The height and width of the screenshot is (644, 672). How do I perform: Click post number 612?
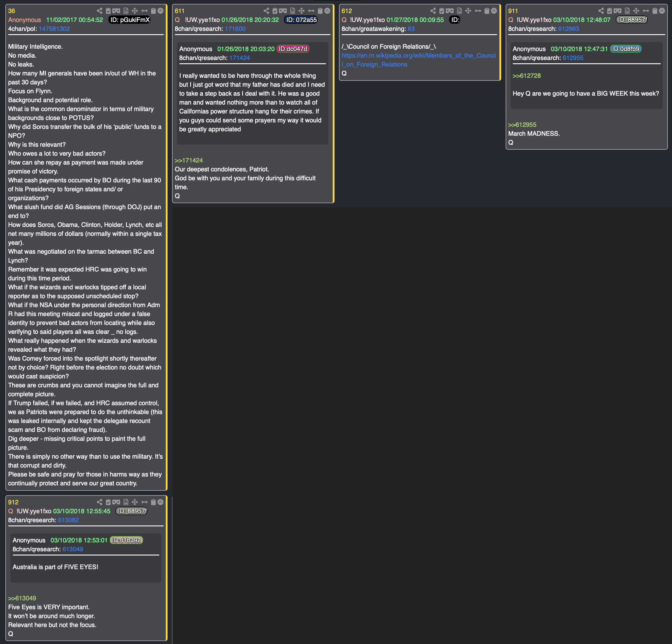pos(347,11)
